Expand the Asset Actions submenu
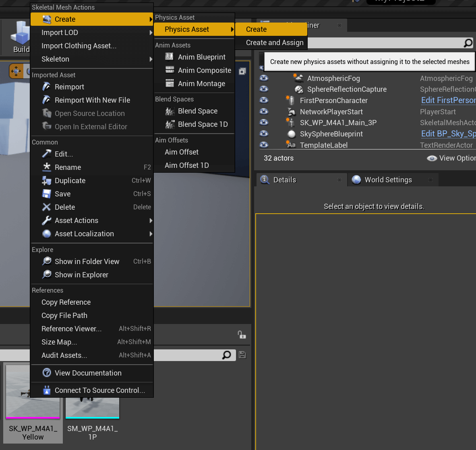 pos(92,221)
